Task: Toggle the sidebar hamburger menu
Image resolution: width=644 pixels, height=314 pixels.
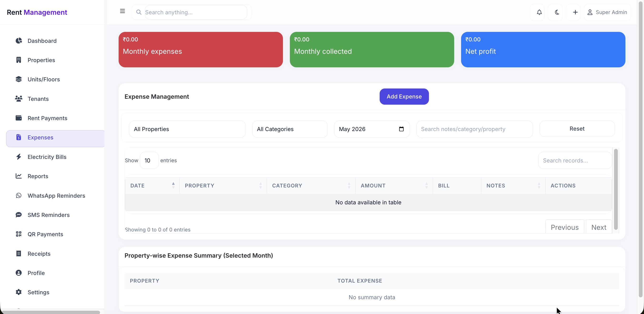Action: pyautogui.click(x=122, y=11)
